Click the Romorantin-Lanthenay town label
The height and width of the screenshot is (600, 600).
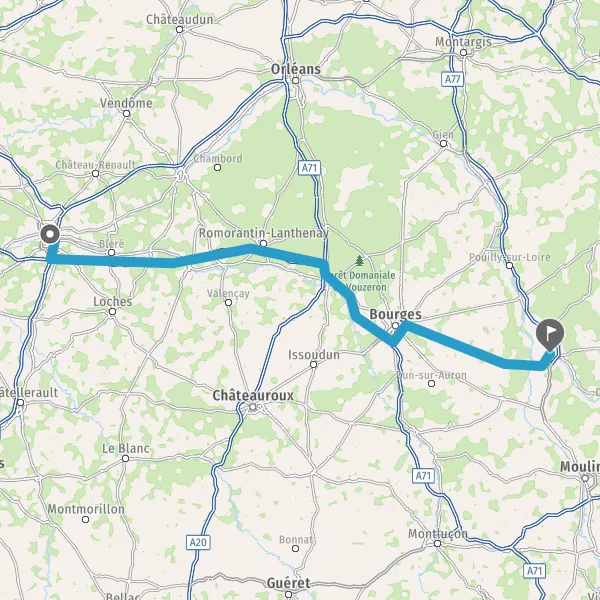(x=264, y=233)
